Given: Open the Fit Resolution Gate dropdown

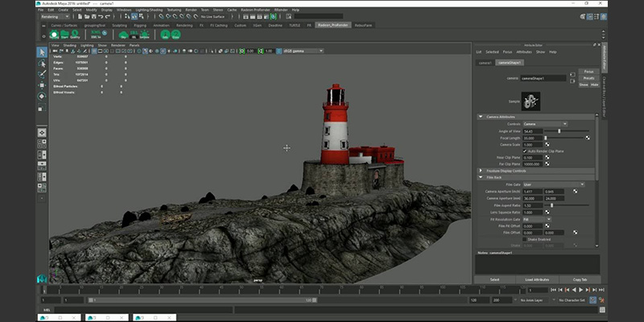Looking at the screenshot, I should pos(537,219).
